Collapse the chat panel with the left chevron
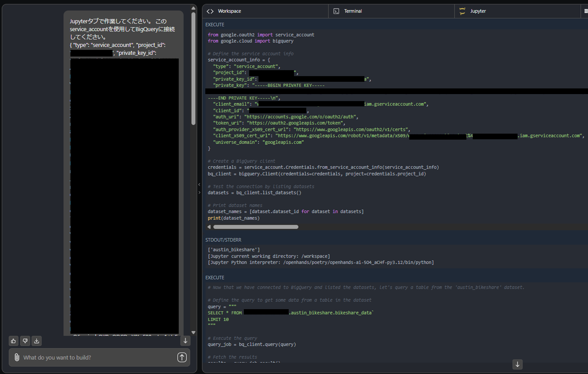Image resolution: width=588 pixels, height=374 pixels. [x=199, y=185]
